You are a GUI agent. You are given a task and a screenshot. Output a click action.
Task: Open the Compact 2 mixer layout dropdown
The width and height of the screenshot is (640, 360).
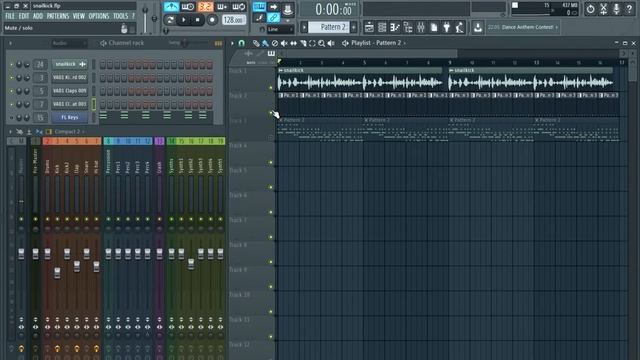(x=69, y=132)
